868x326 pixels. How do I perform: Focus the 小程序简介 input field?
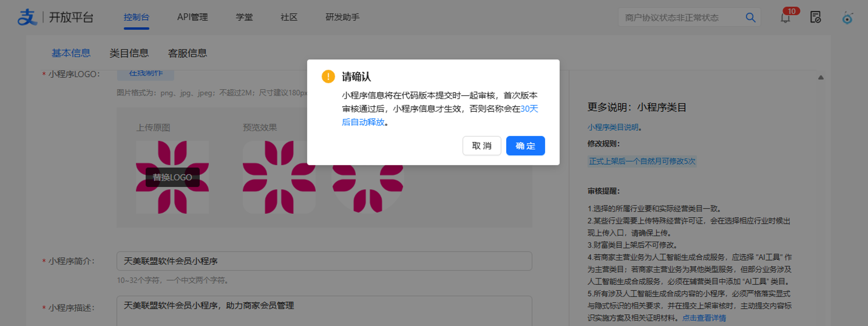point(324,261)
